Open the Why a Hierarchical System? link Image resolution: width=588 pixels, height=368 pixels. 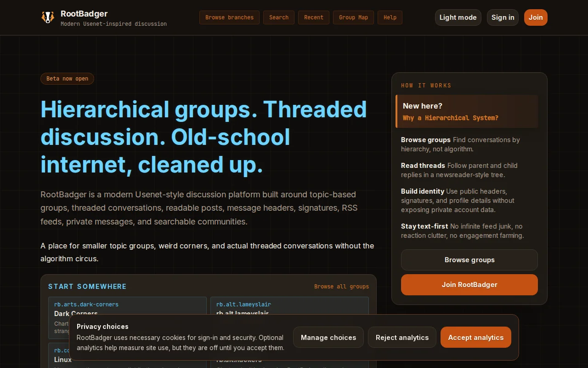pyautogui.click(x=450, y=118)
